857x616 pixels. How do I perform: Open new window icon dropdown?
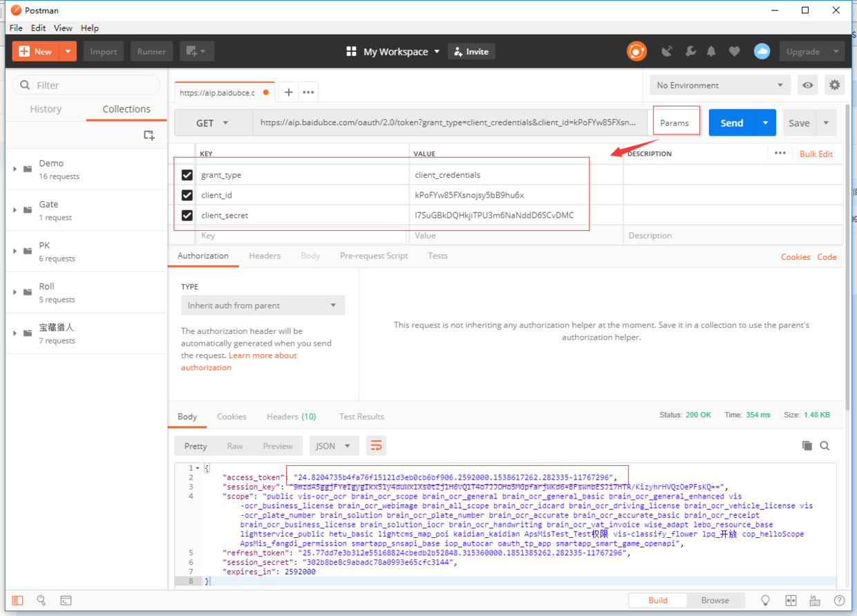197,51
